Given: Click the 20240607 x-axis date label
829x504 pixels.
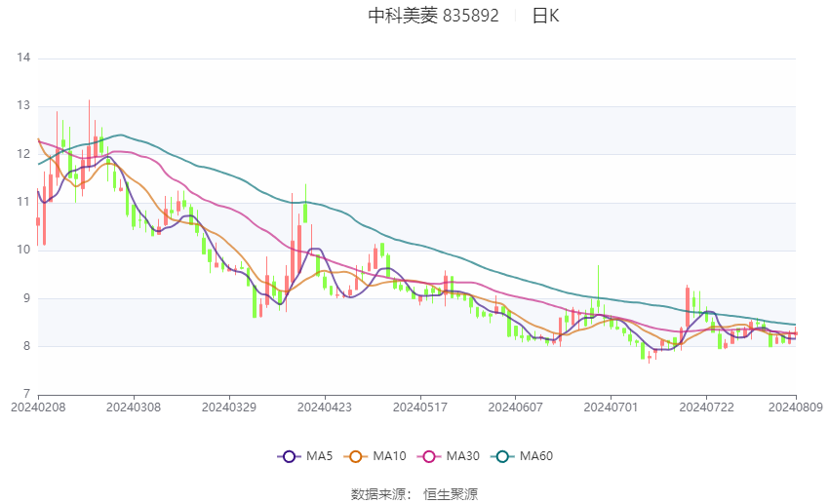Looking at the screenshot, I should [x=516, y=407].
